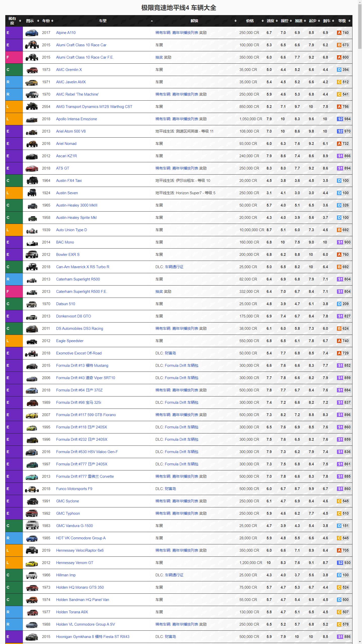Open the BAC Mono link

(x=65, y=242)
